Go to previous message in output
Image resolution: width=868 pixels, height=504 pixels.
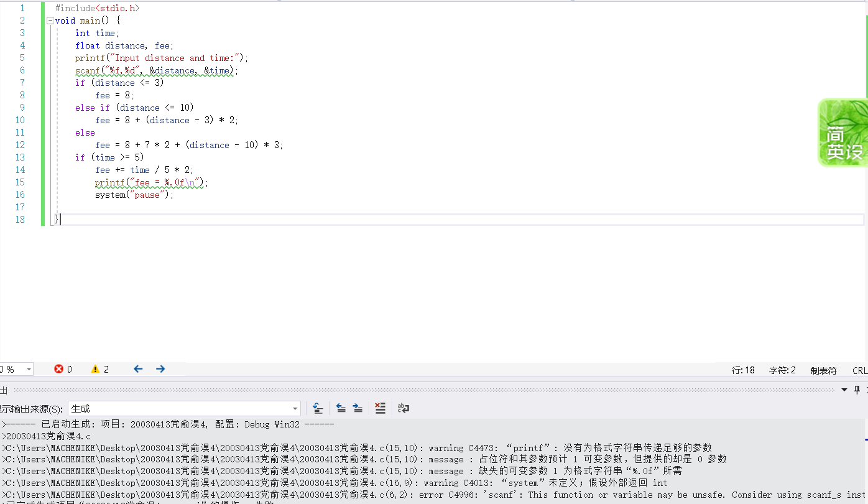(x=341, y=408)
